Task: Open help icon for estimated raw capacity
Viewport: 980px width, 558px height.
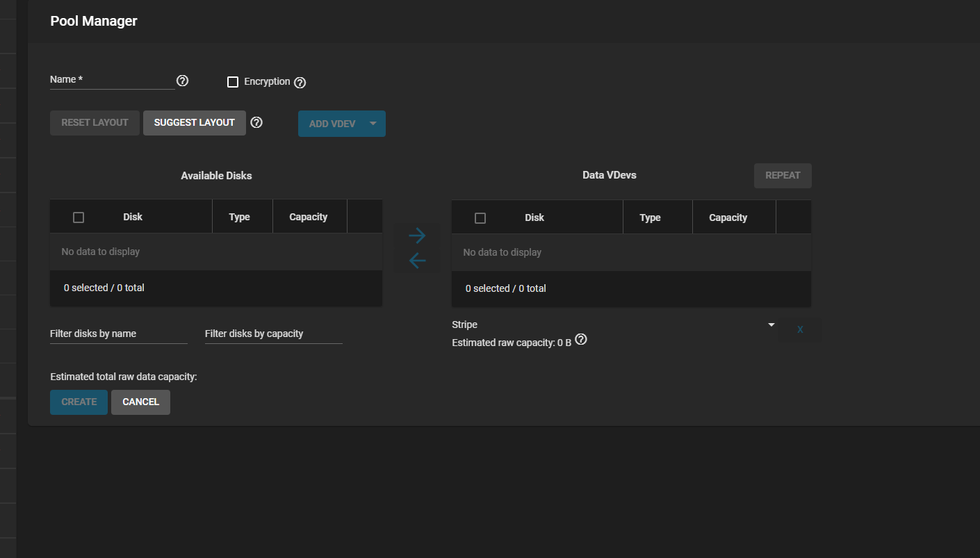Action: point(582,340)
